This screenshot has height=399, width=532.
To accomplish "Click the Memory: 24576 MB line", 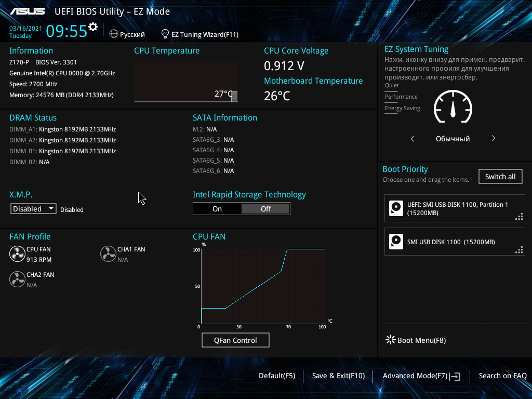I will click(x=61, y=95).
